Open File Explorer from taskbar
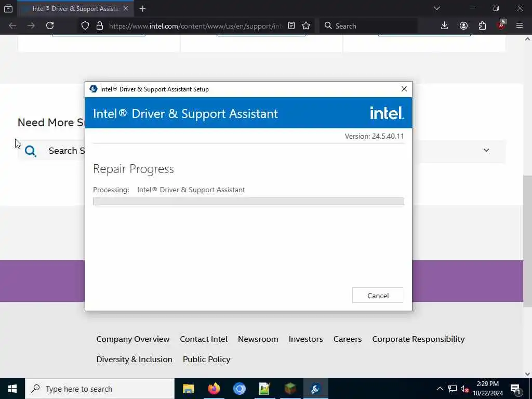 point(188,389)
